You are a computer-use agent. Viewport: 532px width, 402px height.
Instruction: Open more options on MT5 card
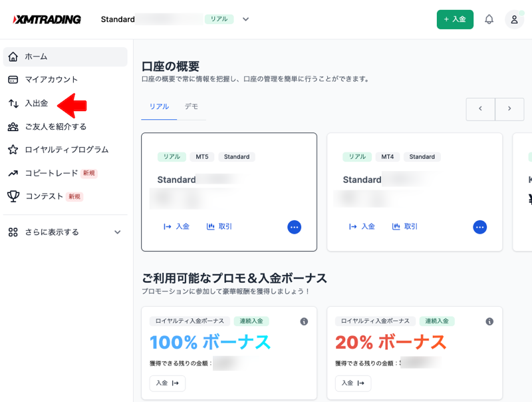click(x=294, y=227)
